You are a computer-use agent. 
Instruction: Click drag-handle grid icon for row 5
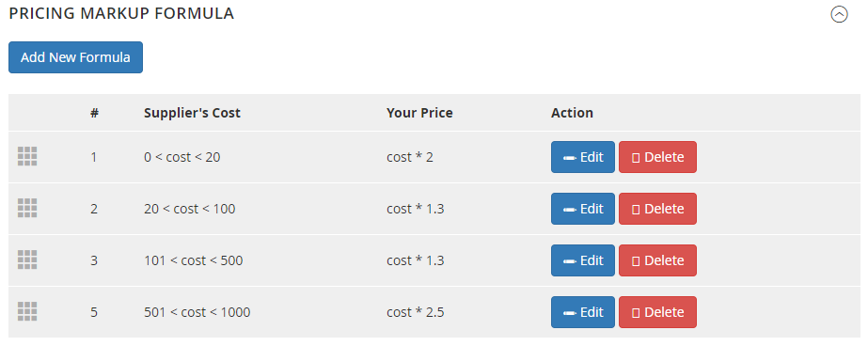[x=27, y=311]
